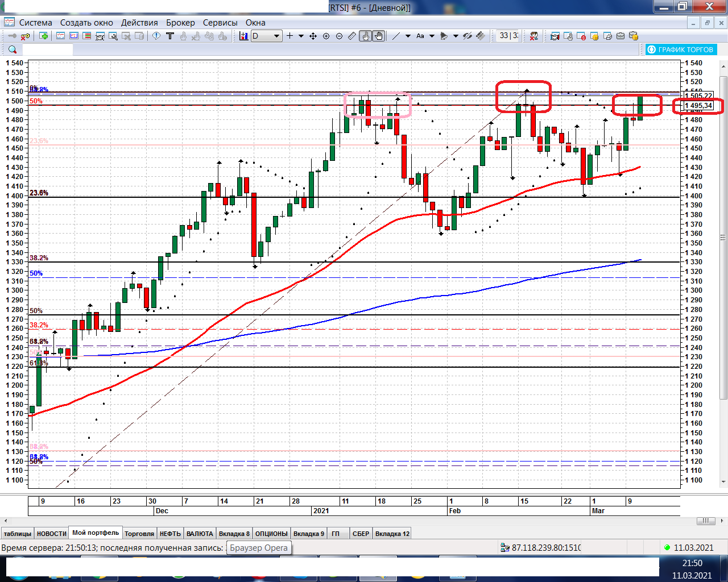Click the zoom out circle-minus icon
Screen dimensions: 728x582
click(339, 36)
